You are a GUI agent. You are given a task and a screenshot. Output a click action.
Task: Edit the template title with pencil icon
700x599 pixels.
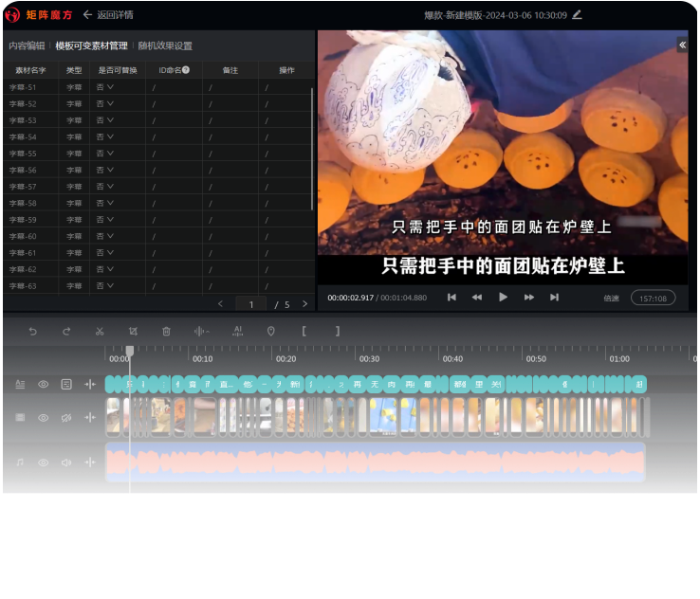pos(577,15)
